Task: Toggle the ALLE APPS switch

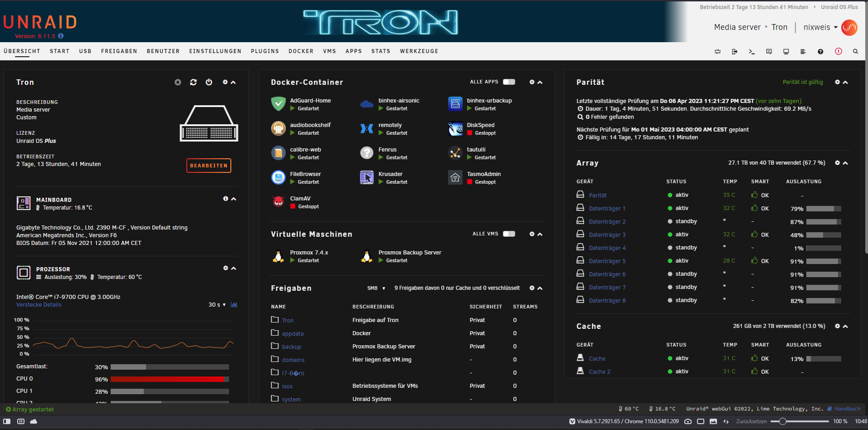Action: coord(509,82)
